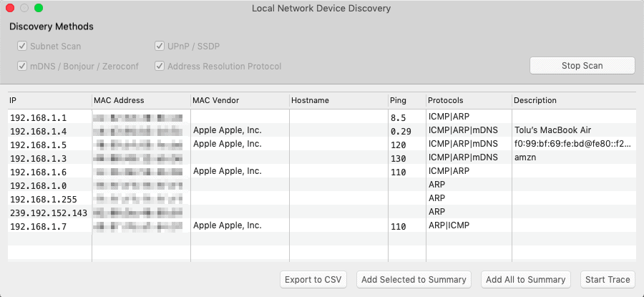The image size is (644, 297).
Task: Sort by MAC Vendor column header
Action: [x=238, y=100]
